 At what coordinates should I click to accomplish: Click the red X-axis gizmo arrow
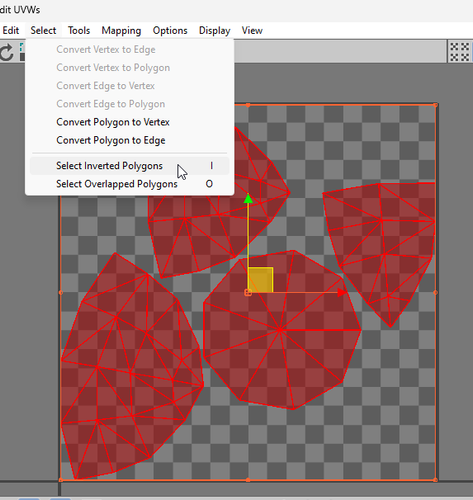coord(342,293)
